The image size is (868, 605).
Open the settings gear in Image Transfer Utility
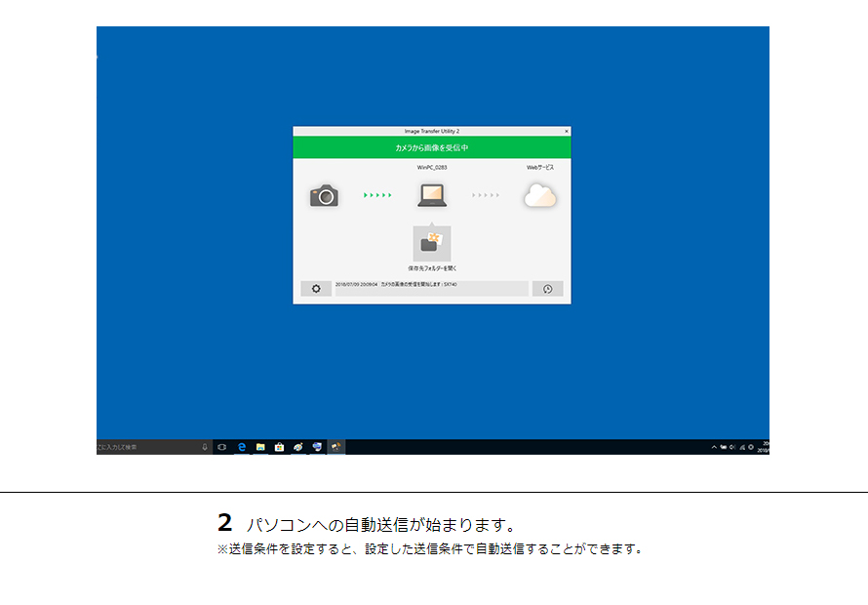point(315,288)
